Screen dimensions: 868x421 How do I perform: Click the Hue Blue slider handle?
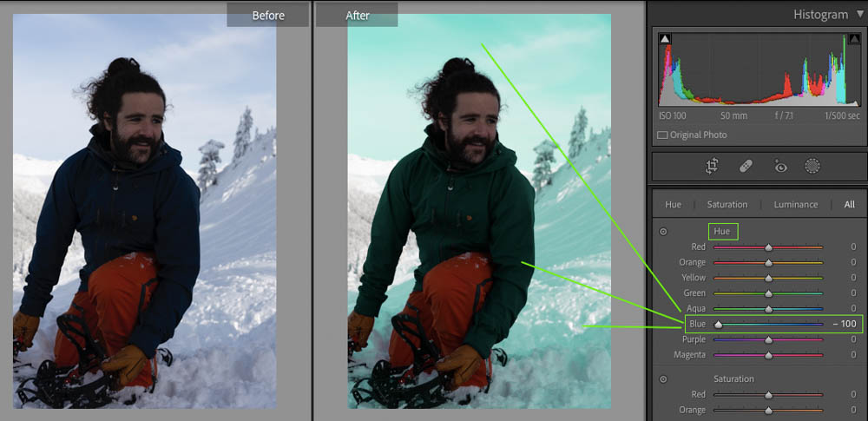tap(718, 326)
